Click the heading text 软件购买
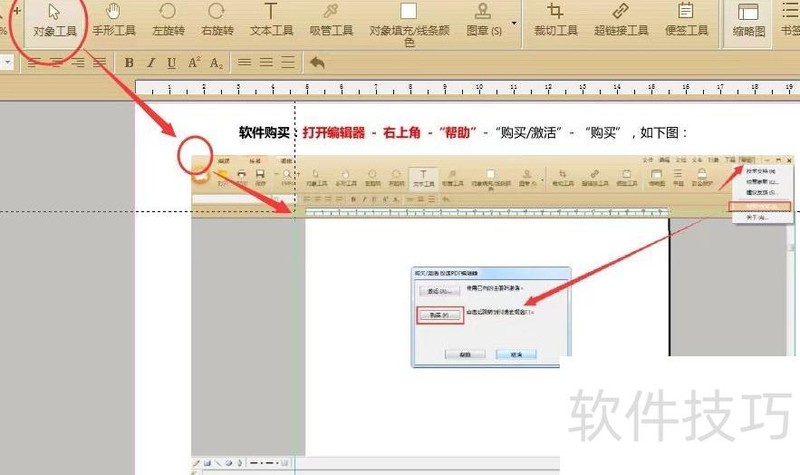The height and width of the screenshot is (475, 800). click(264, 133)
